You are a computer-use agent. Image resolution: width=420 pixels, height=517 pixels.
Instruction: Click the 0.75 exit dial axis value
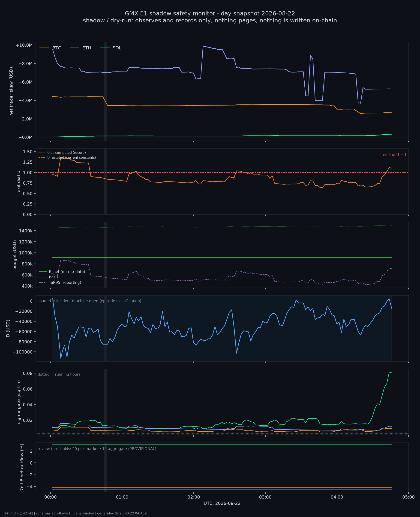coord(28,183)
